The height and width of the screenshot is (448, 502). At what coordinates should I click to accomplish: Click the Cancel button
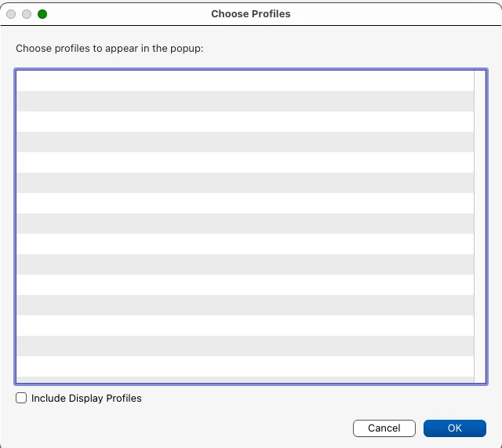click(384, 428)
